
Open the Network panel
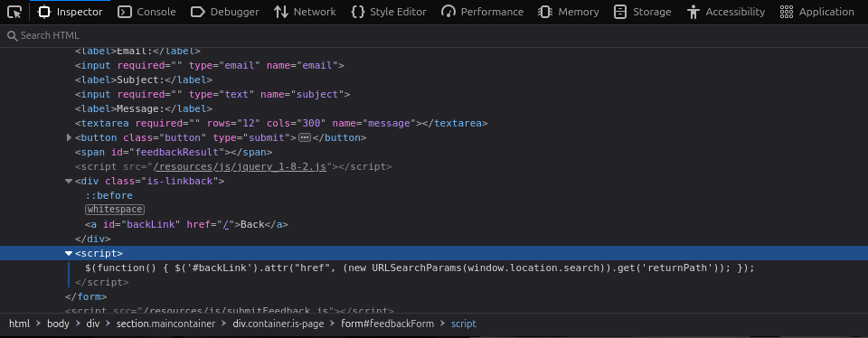[305, 12]
